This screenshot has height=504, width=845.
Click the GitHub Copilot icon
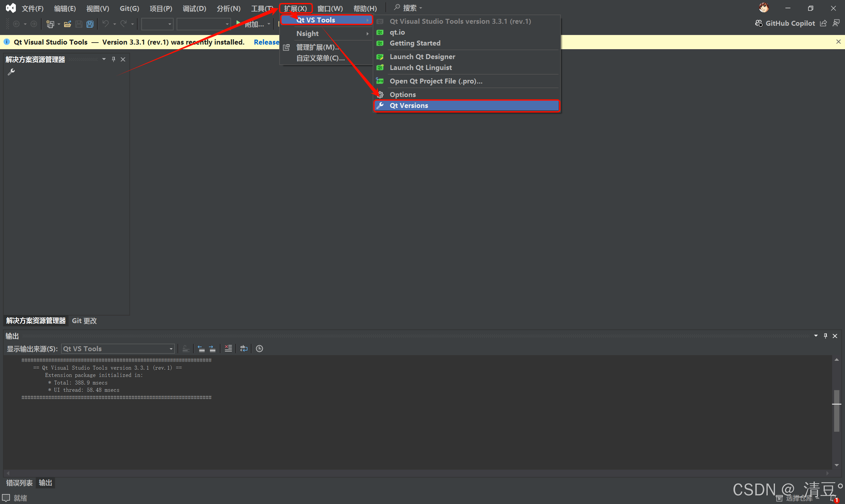[759, 23]
